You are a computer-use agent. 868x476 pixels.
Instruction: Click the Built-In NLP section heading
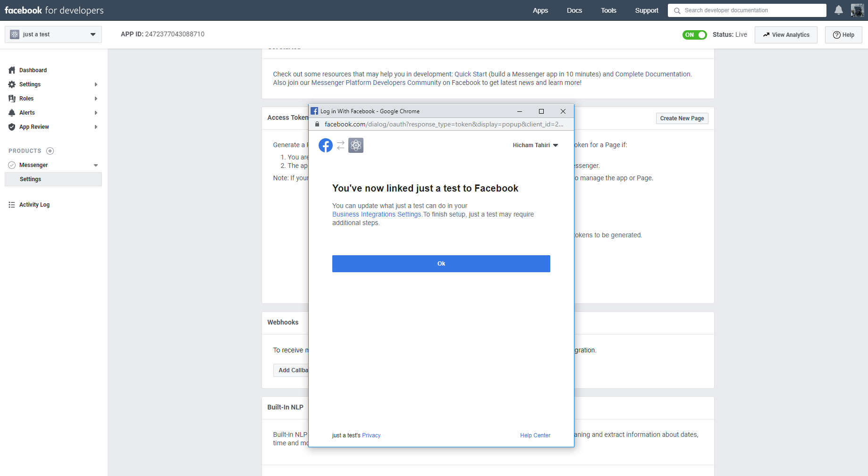point(285,407)
